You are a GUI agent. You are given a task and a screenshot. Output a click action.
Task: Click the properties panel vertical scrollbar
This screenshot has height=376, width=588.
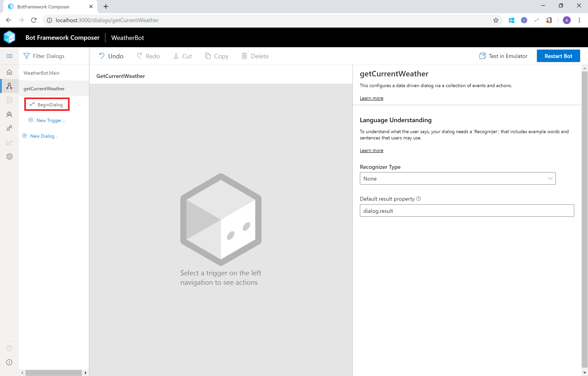click(x=584, y=219)
